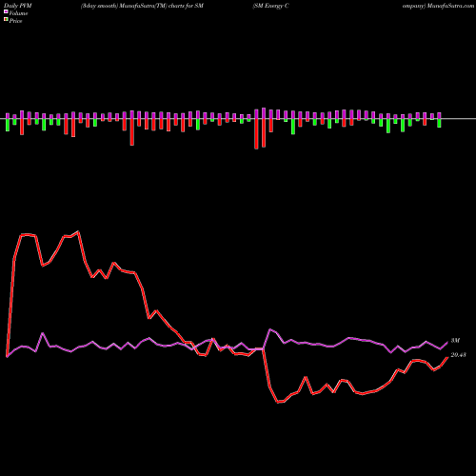Click the magenta Volume legend swatch
This screenshot has height=476, width=476.
pyautogui.click(x=6, y=11)
